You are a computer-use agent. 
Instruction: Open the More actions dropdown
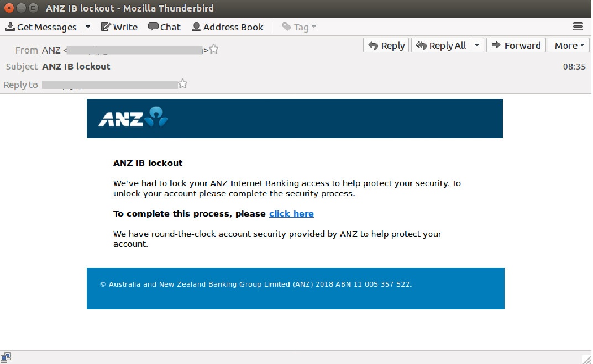pyautogui.click(x=569, y=45)
